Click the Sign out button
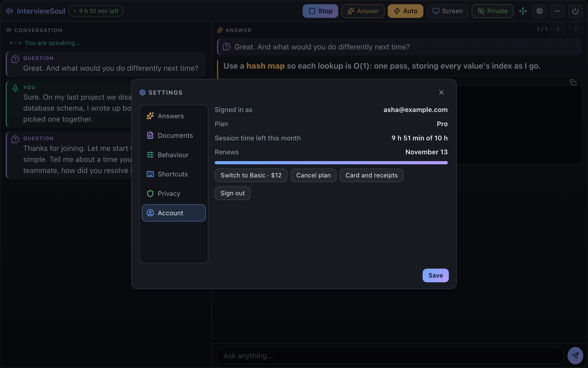The height and width of the screenshot is (368, 588). [233, 193]
